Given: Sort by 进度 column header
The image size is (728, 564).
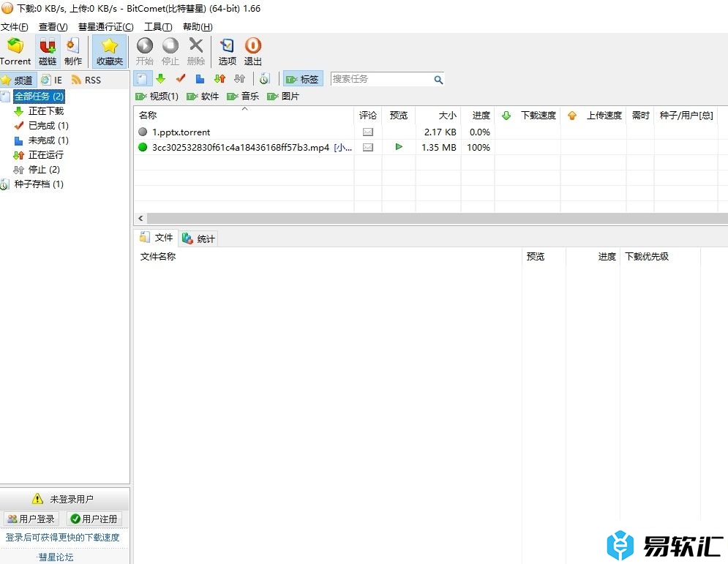Looking at the screenshot, I should click(x=478, y=115).
